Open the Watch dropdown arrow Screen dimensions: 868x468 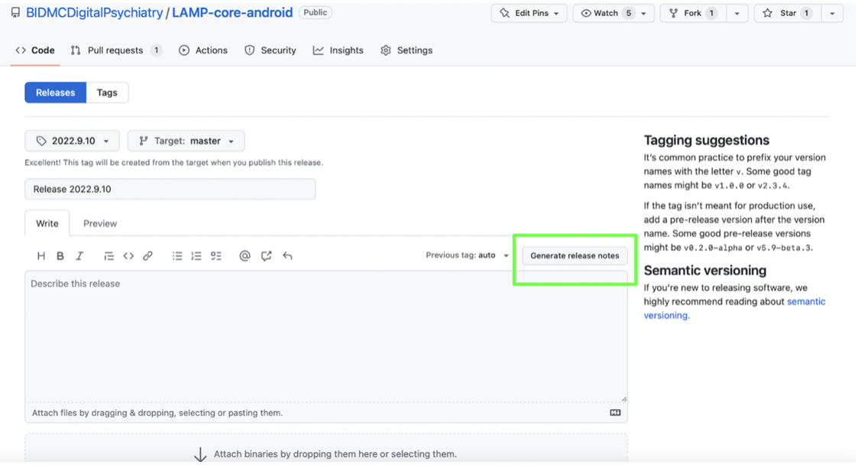(x=644, y=13)
